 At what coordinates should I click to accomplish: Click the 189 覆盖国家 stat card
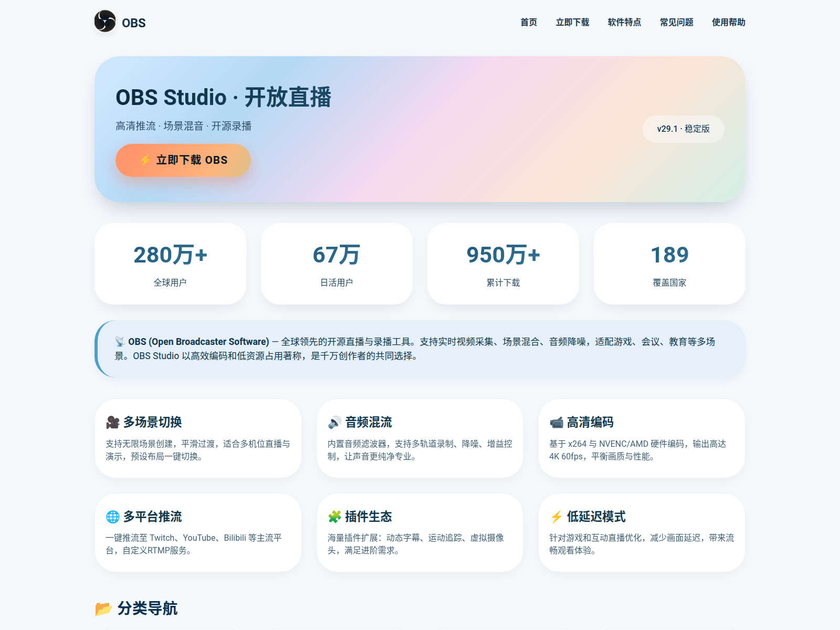669,264
